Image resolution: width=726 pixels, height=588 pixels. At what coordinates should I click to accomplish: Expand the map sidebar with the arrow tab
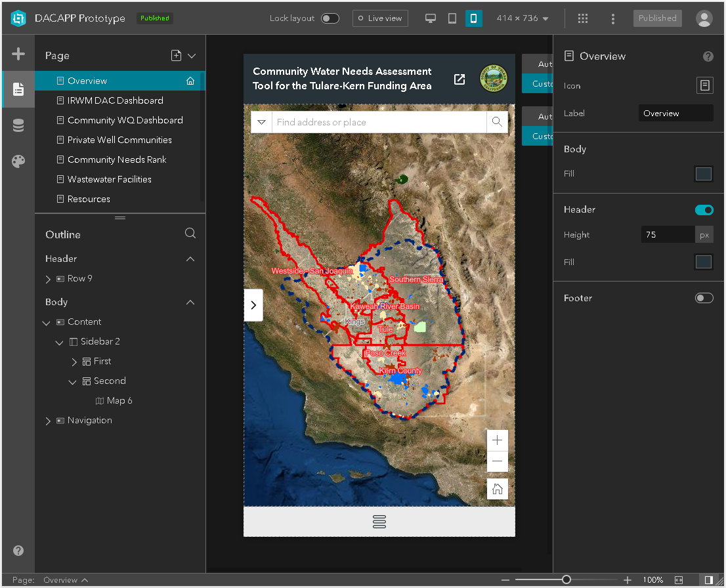coord(253,305)
